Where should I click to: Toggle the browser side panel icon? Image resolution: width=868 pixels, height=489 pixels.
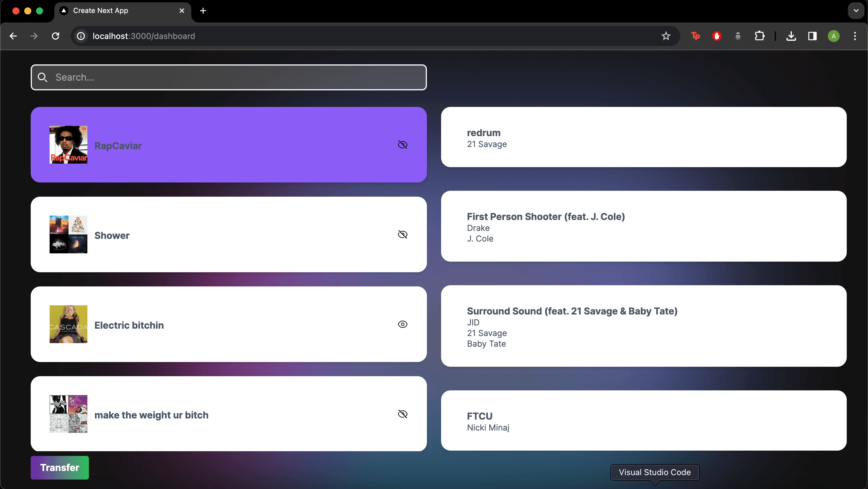812,36
